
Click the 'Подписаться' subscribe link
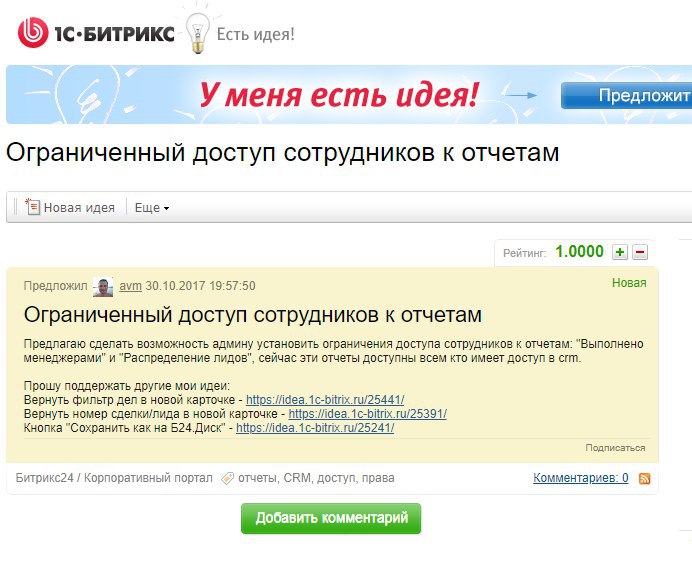click(615, 448)
